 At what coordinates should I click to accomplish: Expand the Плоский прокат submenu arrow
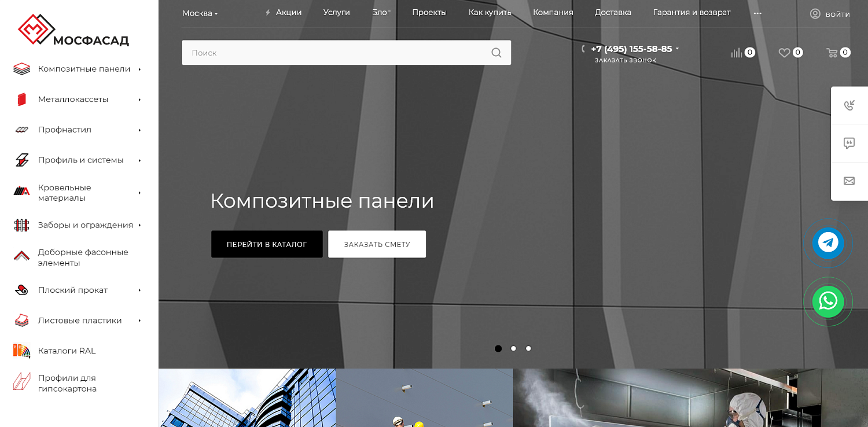pyautogui.click(x=139, y=290)
